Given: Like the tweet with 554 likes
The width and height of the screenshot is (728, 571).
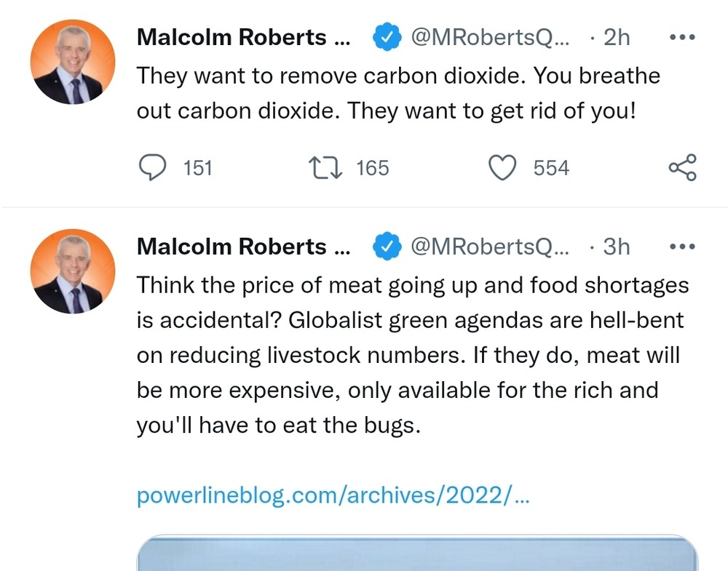Looking at the screenshot, I should click(x=502, y=168).
